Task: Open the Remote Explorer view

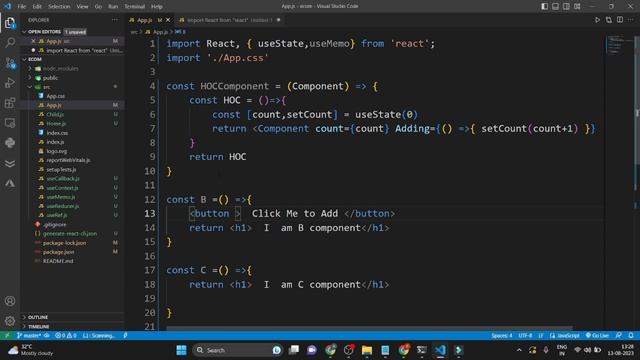Action: 10,123
